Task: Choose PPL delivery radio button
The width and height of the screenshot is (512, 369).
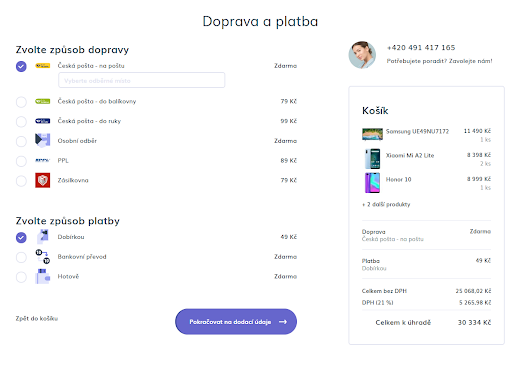Action: 21,161
